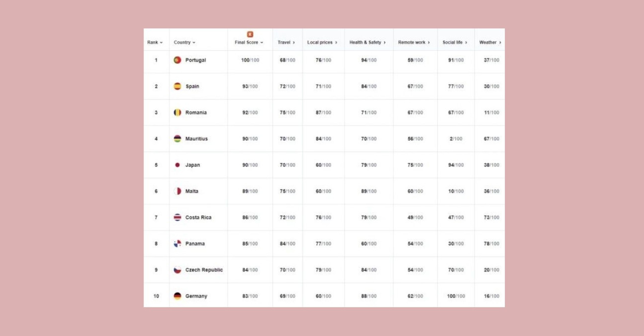Sort table by Final Score
Viewport: 644px width, 336px height.
[249, 42]
